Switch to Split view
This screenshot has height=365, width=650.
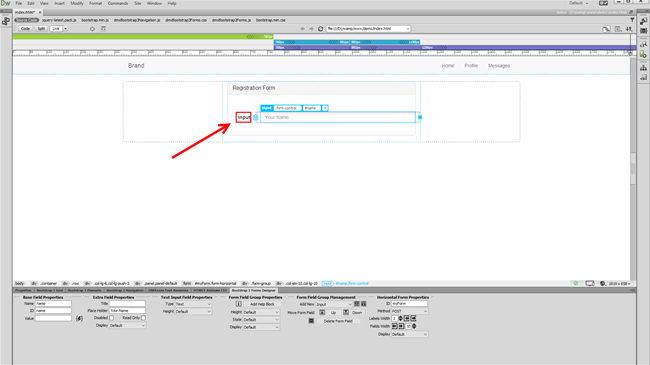(x=41, y=29)
